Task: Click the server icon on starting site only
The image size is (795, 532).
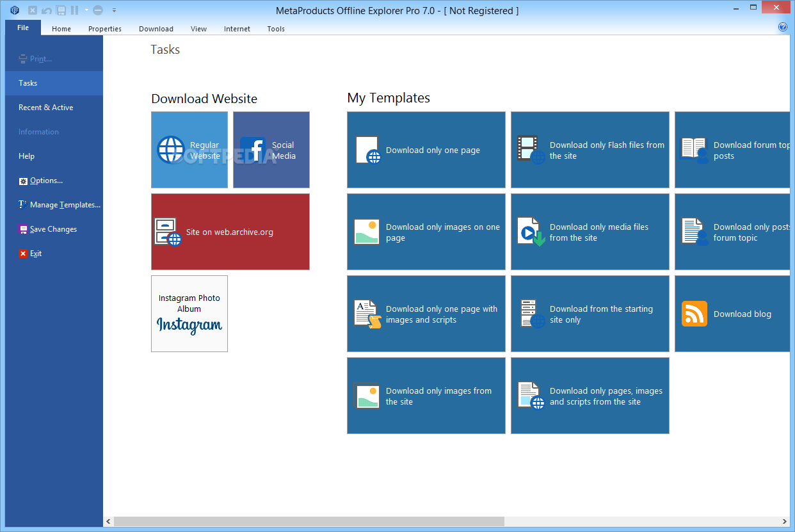Action: [x=532, y=314]
